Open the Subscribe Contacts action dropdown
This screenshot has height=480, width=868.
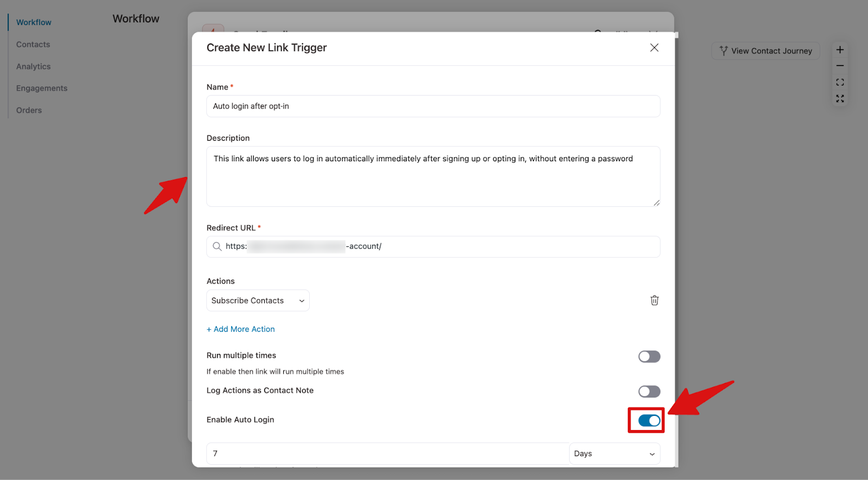point(258,300)
